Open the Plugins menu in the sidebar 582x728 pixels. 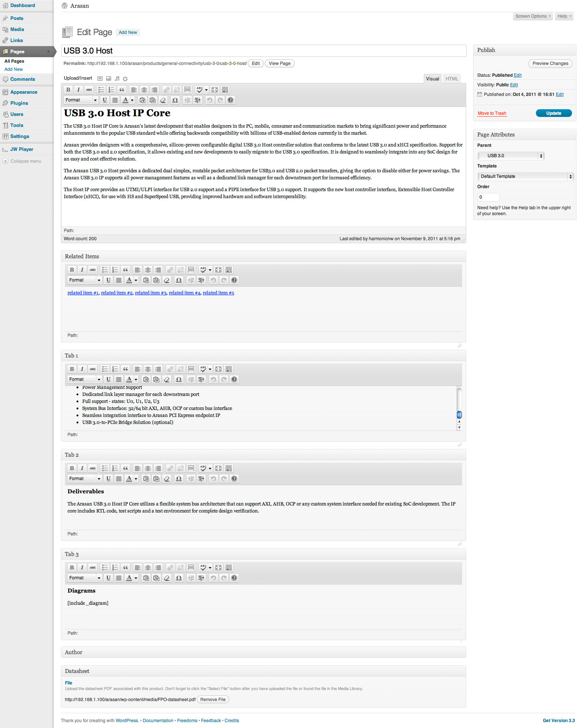tap(19, 103)
